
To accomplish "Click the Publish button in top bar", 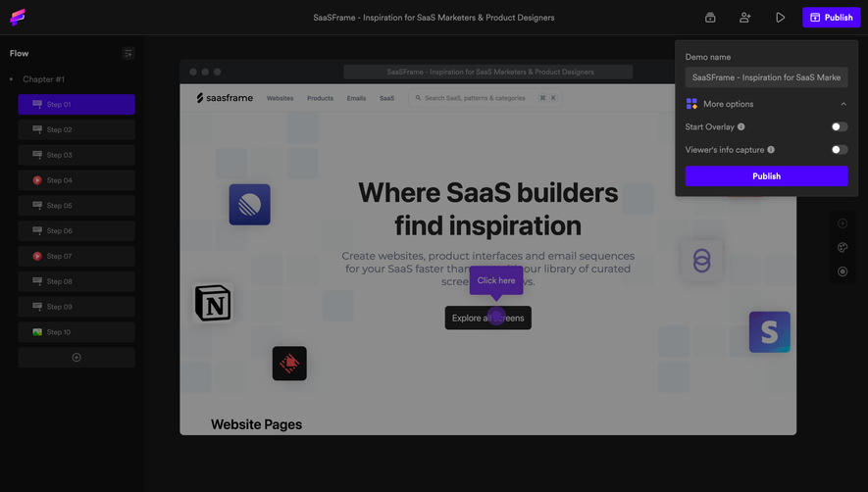I will tap(832, 18).
